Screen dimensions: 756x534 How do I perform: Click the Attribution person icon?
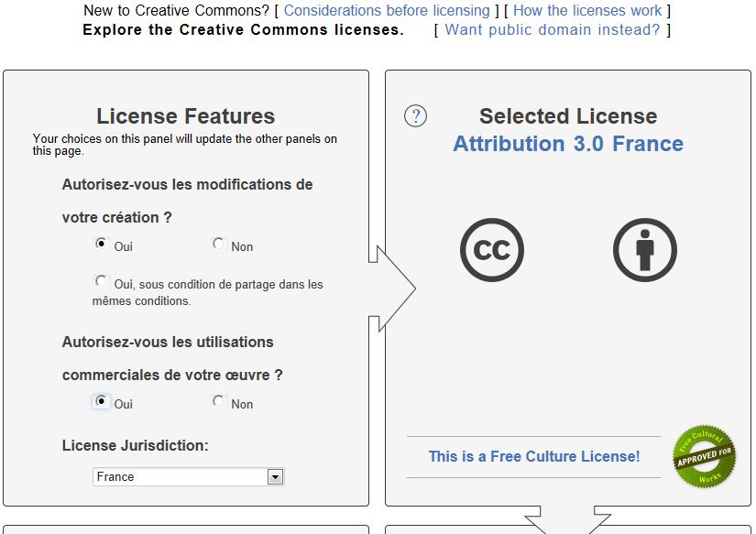(x=644, y=250)
